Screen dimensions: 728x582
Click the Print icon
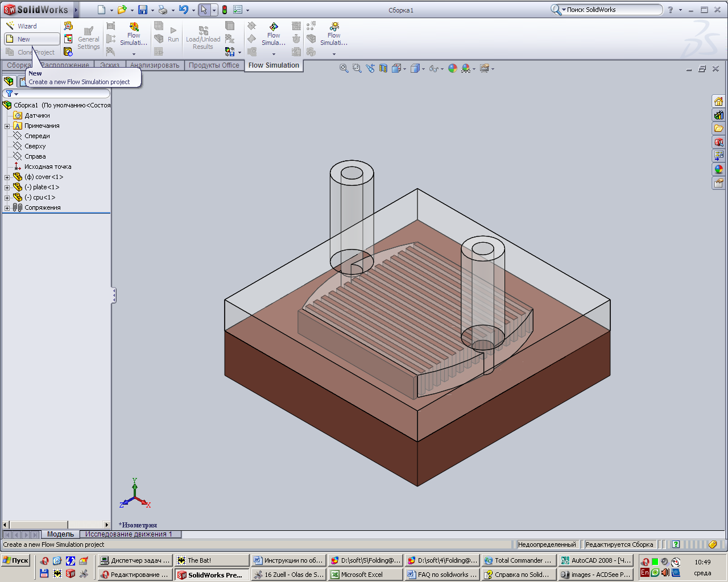[x=163, y=10]
